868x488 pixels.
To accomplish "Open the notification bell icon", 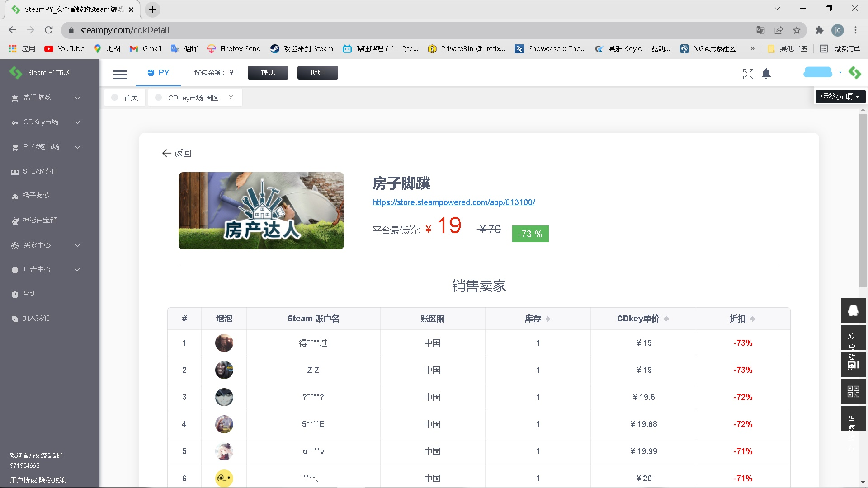I will (x=766, y=74).
